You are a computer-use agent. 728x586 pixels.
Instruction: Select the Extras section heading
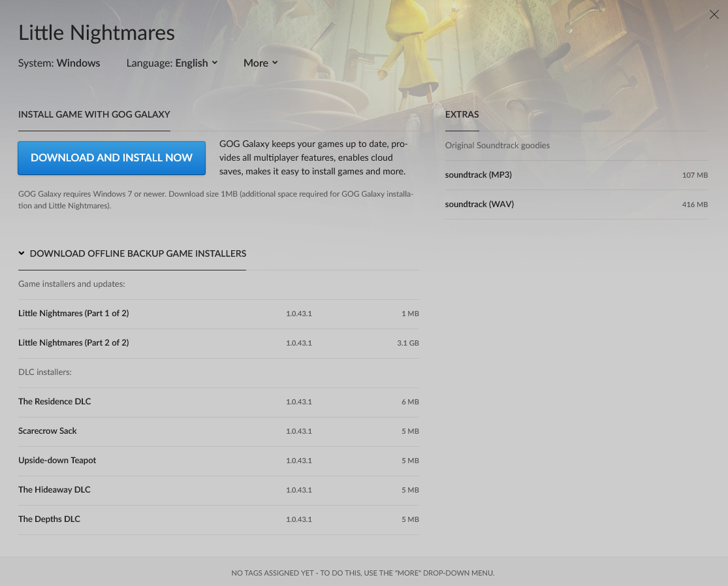(x=462, y=114)
